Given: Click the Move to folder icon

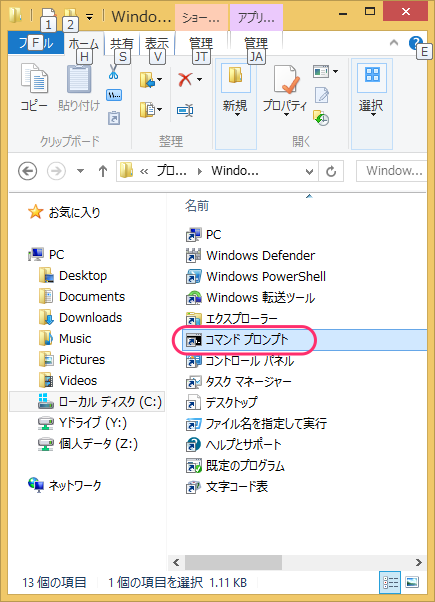Looking at the screenshot, I should [x=147, y=80].
